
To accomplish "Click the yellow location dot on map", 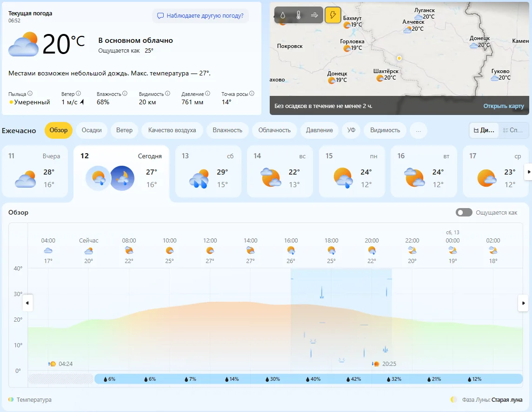I will click(399, 58).
